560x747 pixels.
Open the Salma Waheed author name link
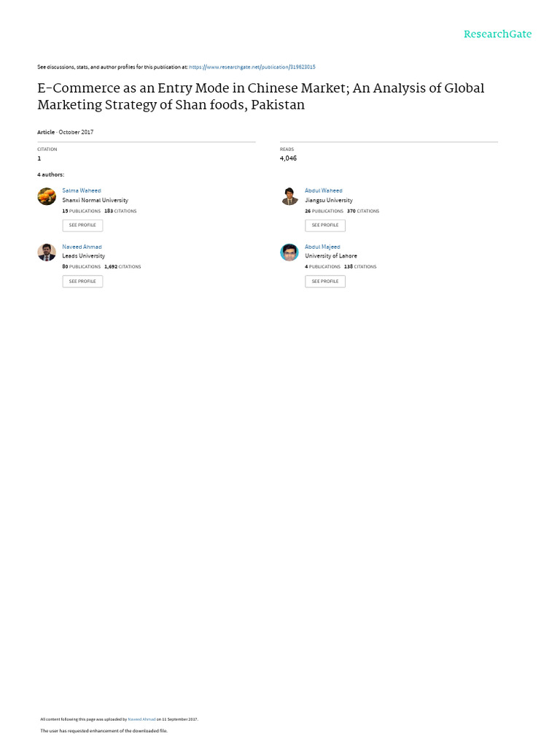[82, 190]
